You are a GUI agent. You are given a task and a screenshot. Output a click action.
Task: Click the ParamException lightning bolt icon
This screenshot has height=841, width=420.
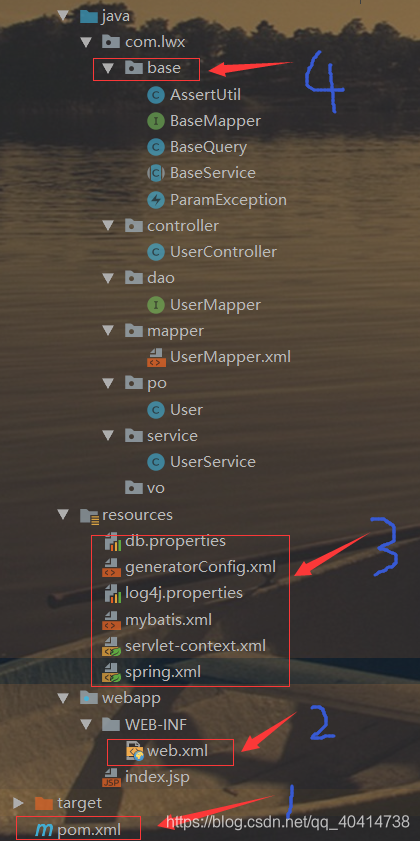[x=156, y=201]
